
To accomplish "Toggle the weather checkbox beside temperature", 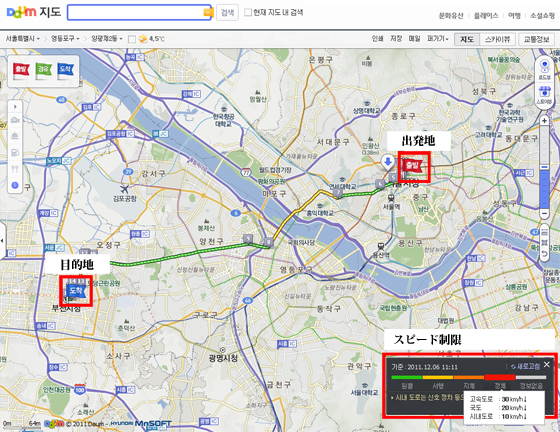I will click(132, 39).
